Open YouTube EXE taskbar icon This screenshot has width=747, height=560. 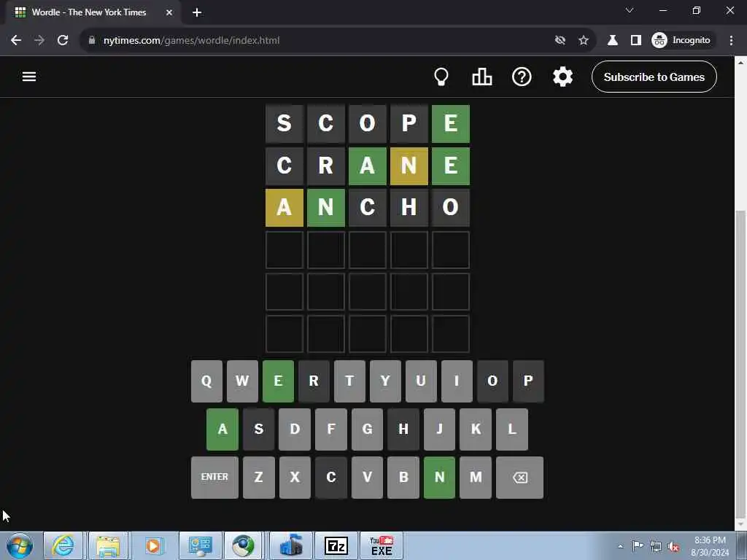[x=382, y=545]
